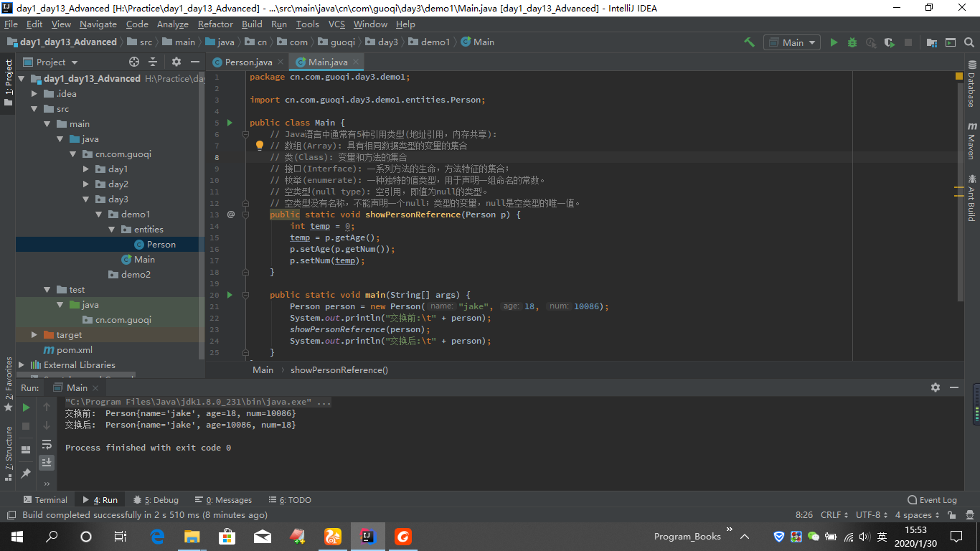
Task: Click the Restore Layout icon in Run panel
Action: point(26,449)
